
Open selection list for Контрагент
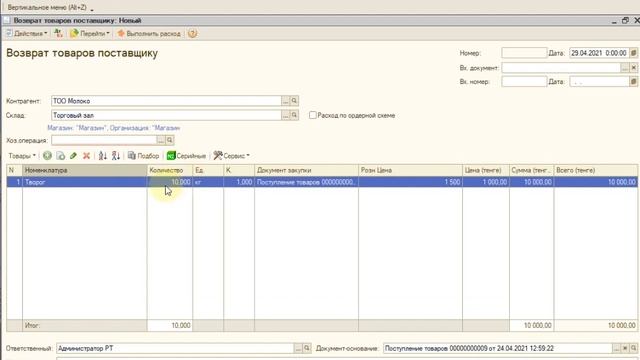pyautogui.click(x=285, y=101)
